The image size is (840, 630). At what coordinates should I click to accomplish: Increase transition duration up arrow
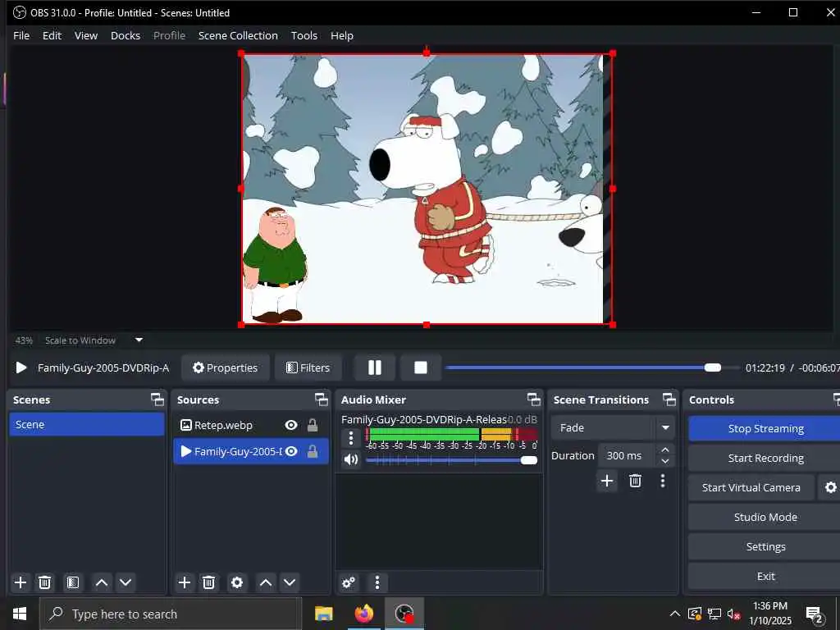(664, 450)
